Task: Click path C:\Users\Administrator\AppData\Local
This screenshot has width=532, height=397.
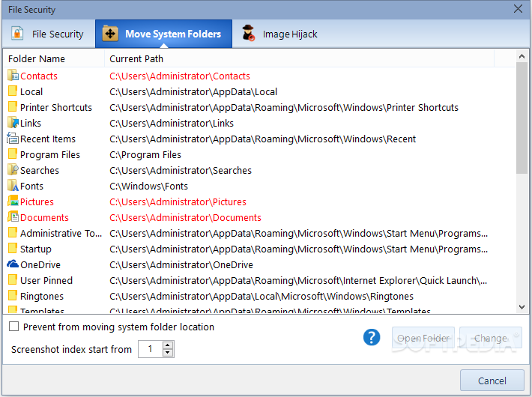Action: click(193, 91)
